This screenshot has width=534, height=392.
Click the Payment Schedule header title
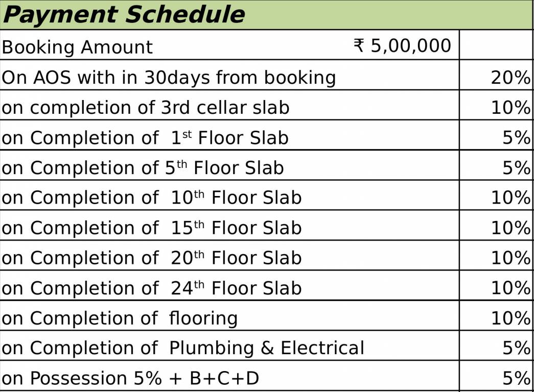[124, 15]
